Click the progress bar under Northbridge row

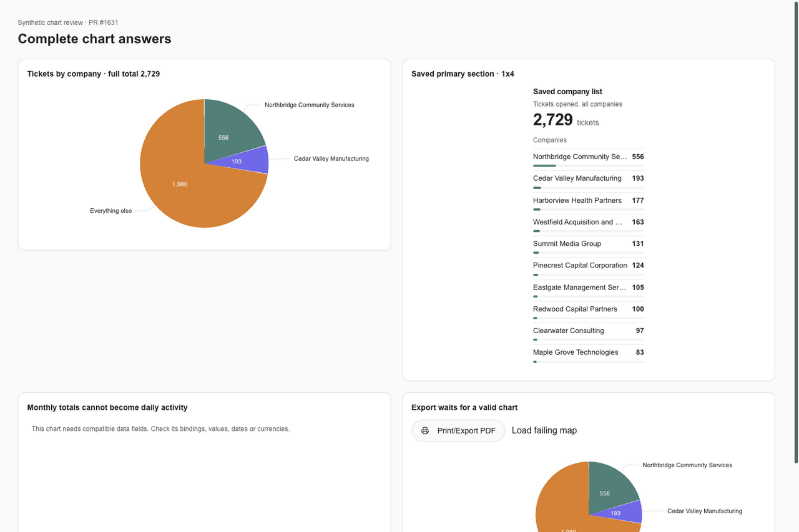click(589, 166)
